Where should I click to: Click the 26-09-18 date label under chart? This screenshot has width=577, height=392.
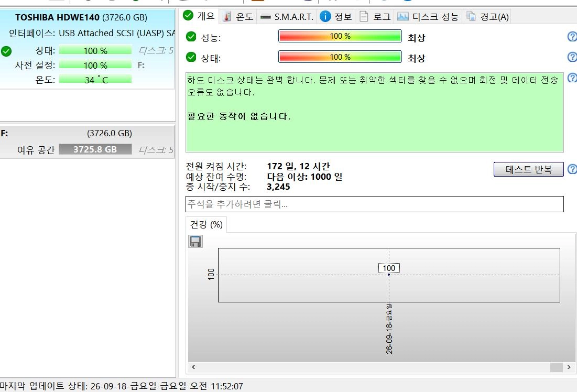click(389, 330)
